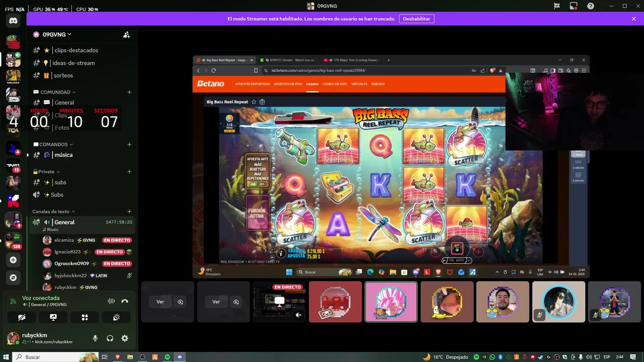Click Ver on second stream preview
The width and height of the screenshot is (644, 362).
(x=216, y=302)
